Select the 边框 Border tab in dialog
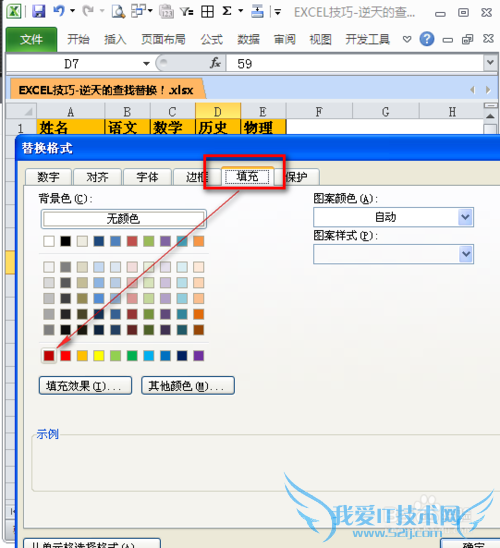Image resolution: width=500 pixels, height=548 pixels. [196, 177]
